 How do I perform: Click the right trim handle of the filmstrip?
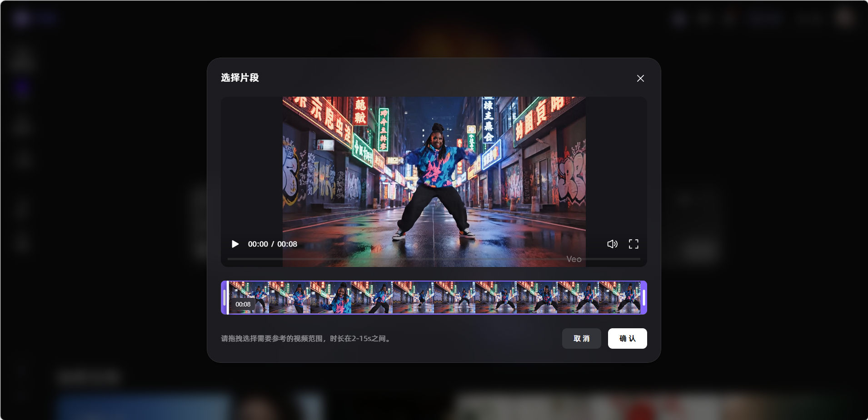click(x=644, y=298)
